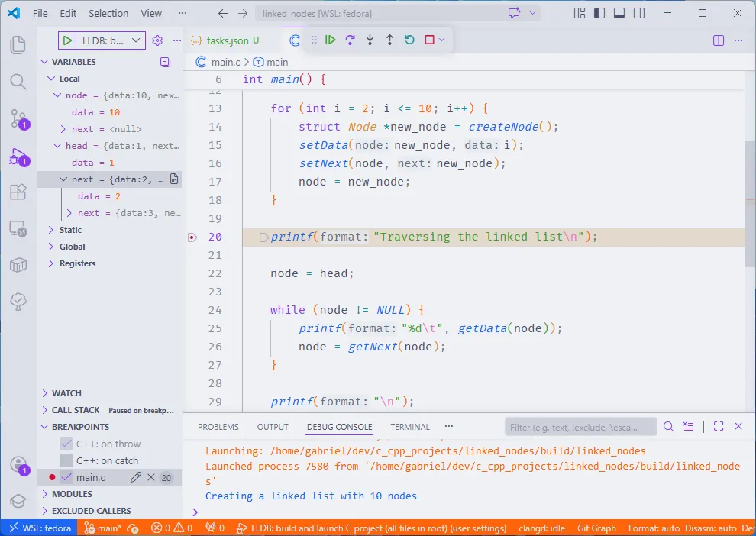Viewport: 756px width, 536px height.
Task: Open the Search view in activity bar
Action: click(x=18, y=82)
